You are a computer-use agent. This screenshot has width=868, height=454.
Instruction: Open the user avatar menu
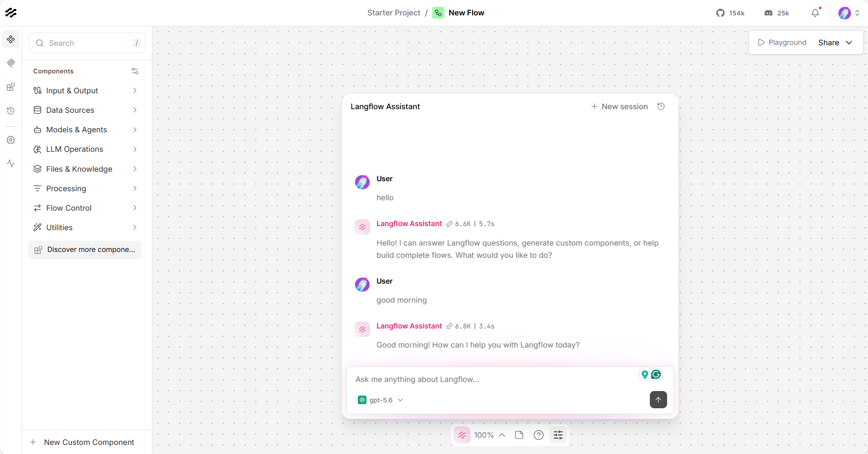(x=849, y=13)
